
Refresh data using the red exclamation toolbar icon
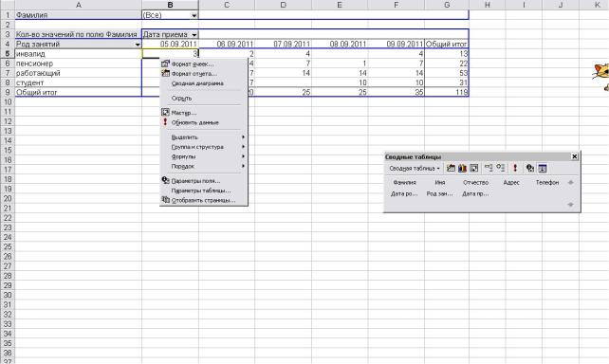click(515, 168)
